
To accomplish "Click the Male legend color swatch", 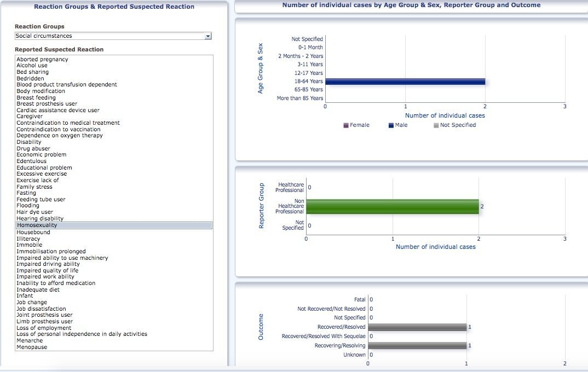I will 391,125.
